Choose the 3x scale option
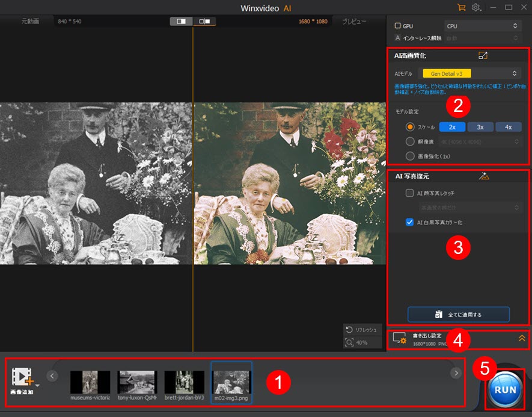532x417 pixels. 480,127
